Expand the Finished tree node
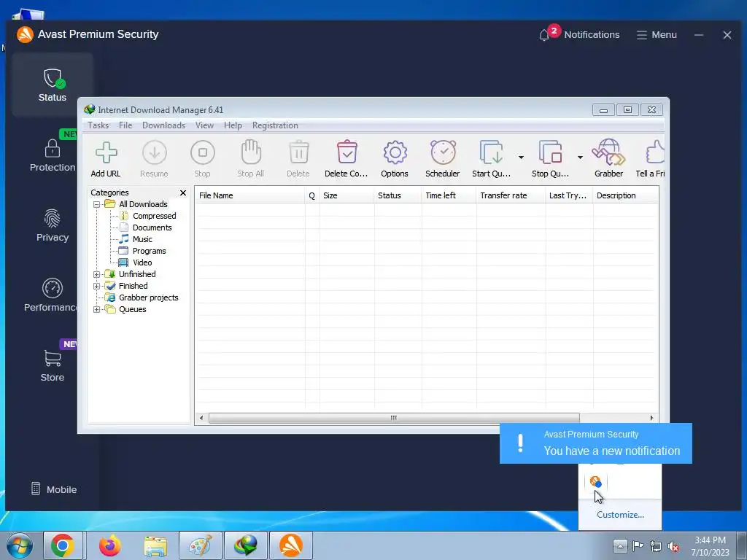 [x=97, y=286]
